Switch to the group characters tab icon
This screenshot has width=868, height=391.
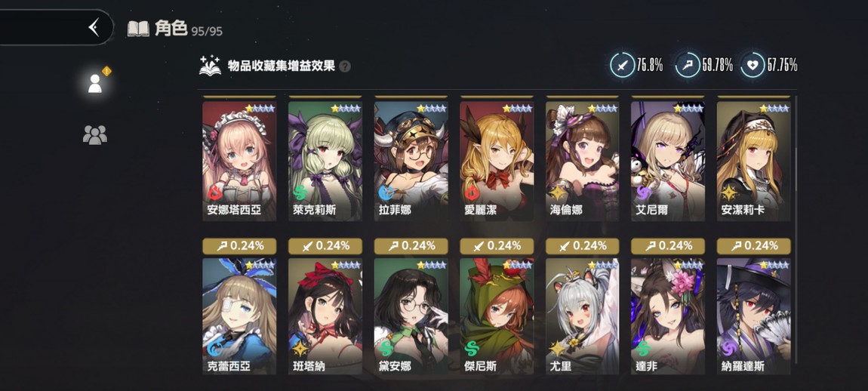[94, 134]
